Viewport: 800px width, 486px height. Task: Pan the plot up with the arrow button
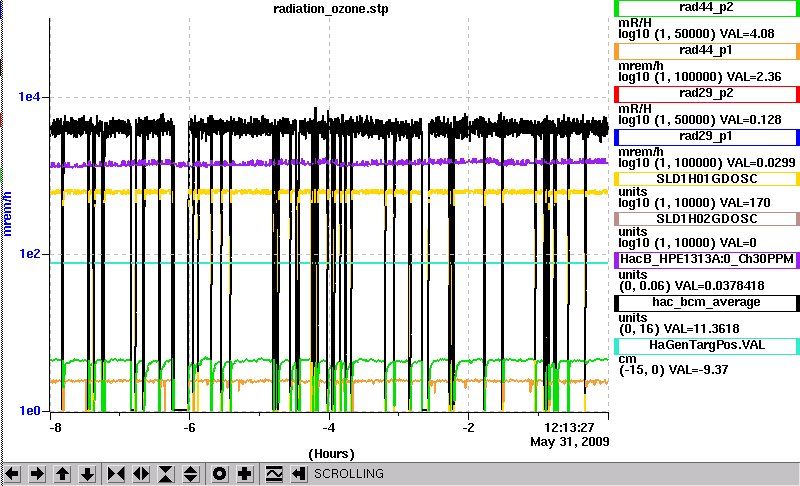pyautogui.click(x=62, y=474)
